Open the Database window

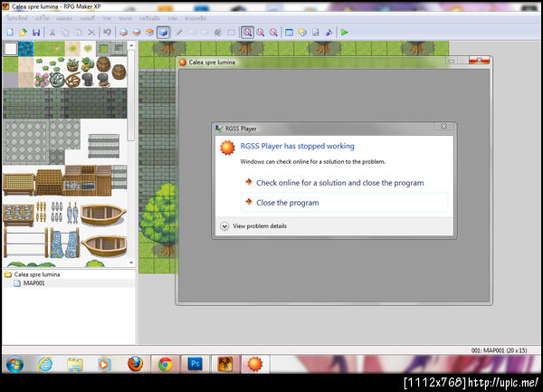point(290,33)
